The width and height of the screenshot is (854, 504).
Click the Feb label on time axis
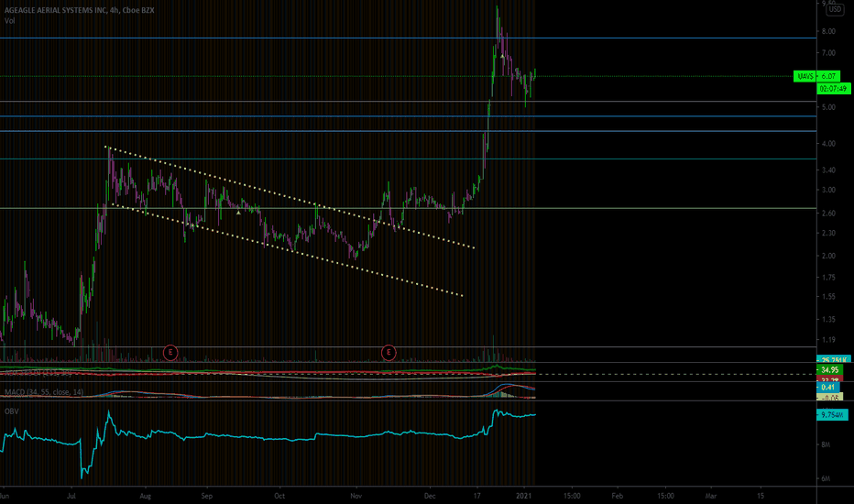click(x=617, y=496)
